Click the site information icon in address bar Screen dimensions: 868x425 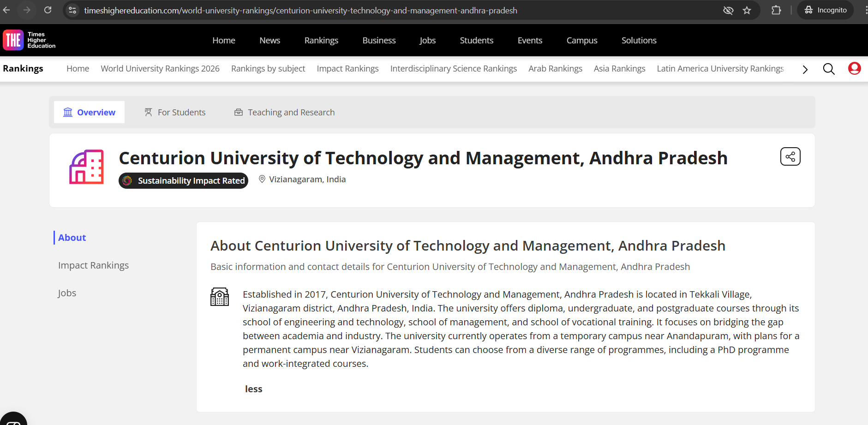point(72,10)
